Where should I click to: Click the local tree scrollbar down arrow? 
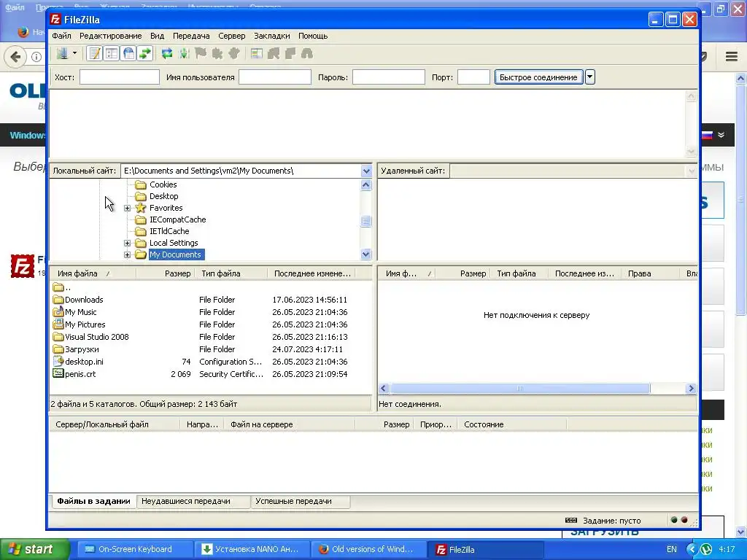[366, 254]
